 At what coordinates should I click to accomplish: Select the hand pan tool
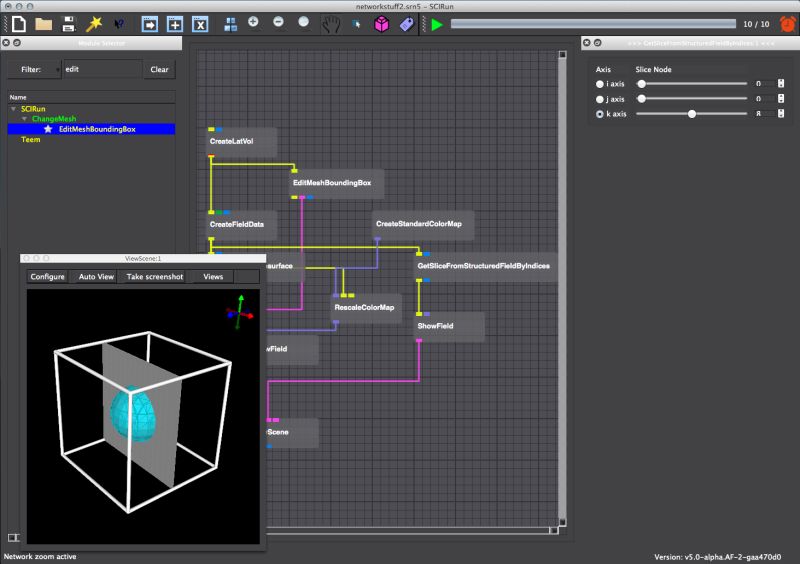pos(331,24)
